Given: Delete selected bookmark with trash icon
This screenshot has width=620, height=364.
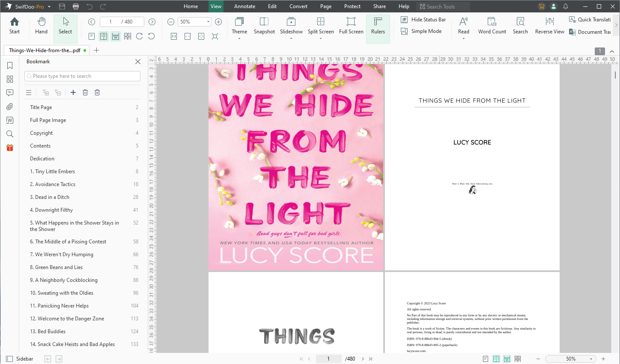Looking at the screenshot, I should click(x=85, y=92).
